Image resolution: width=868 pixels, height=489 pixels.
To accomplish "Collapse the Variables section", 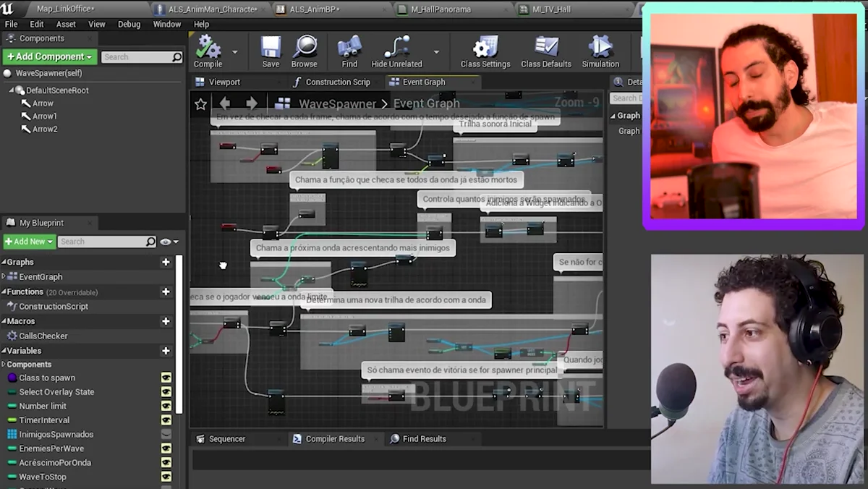I will coord(4,351).
